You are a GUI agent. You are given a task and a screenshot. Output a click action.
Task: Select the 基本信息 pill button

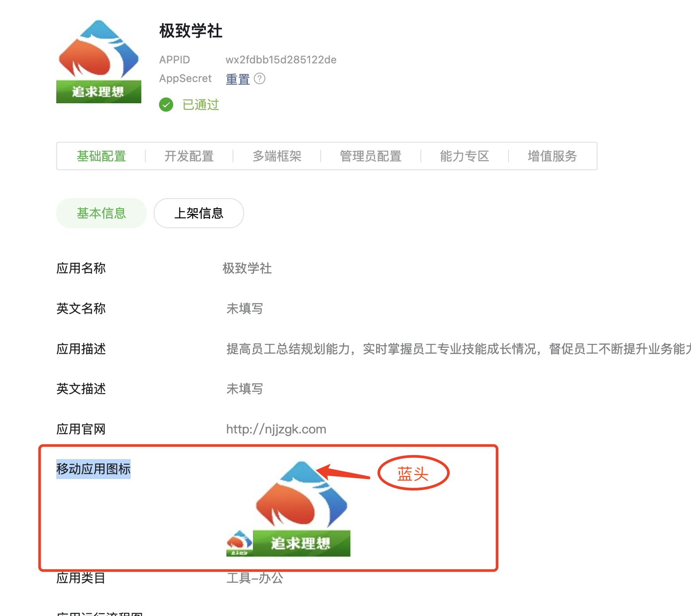[x=101, y=213]
